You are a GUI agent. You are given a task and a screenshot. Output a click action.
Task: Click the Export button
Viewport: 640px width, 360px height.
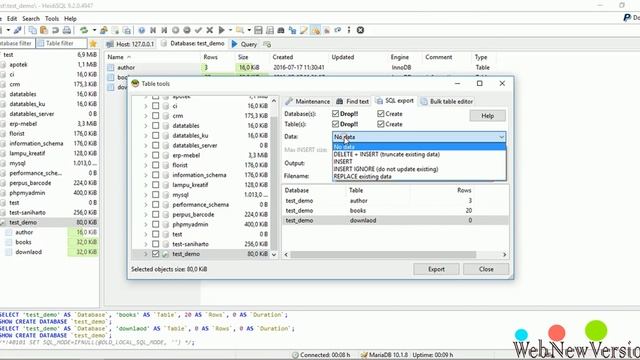click(x=436, y=269)
